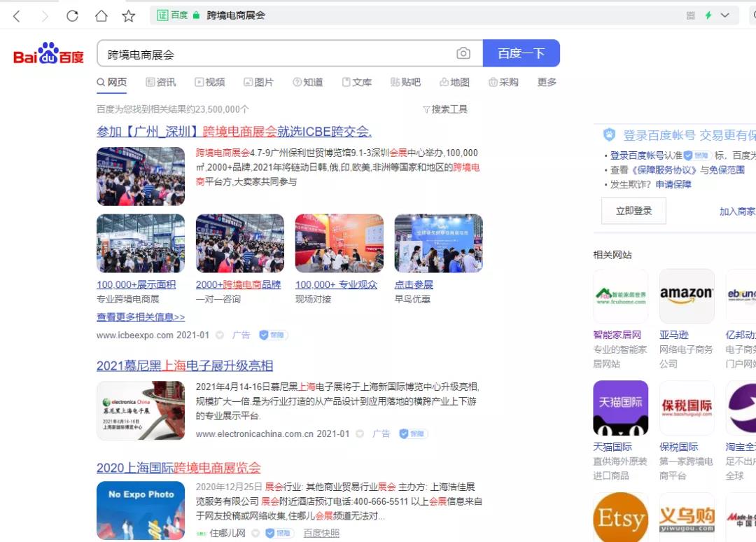Click the browser forward arrow
The height and width of the screenshot is (542, 756).
tap(45, 16)
